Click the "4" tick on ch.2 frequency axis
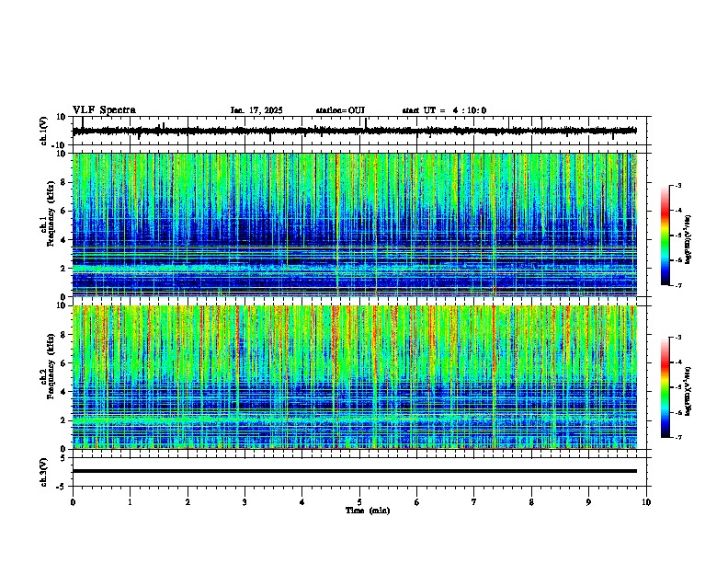Viewport: 728px width, 563px height. point(63,392)
